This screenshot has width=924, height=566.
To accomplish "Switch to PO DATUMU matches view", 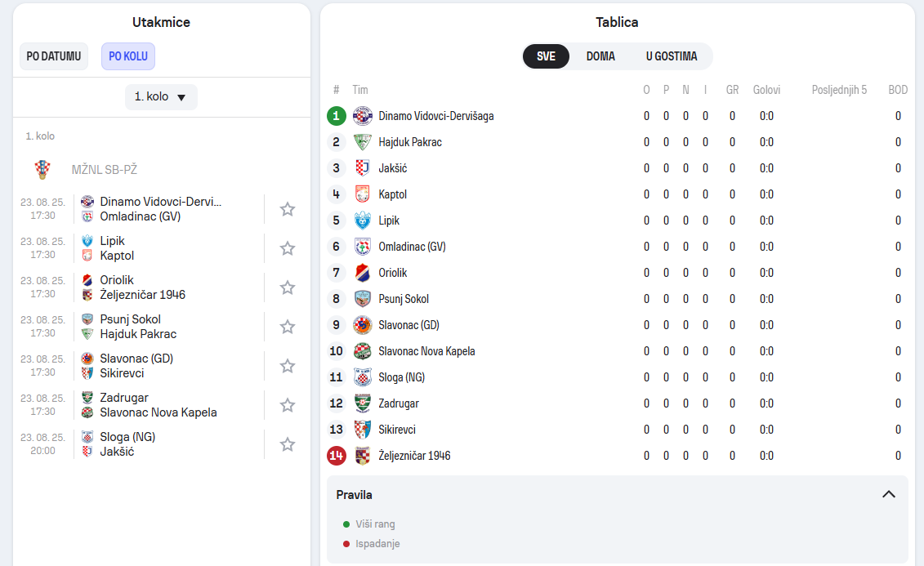I will coord(54,56).
